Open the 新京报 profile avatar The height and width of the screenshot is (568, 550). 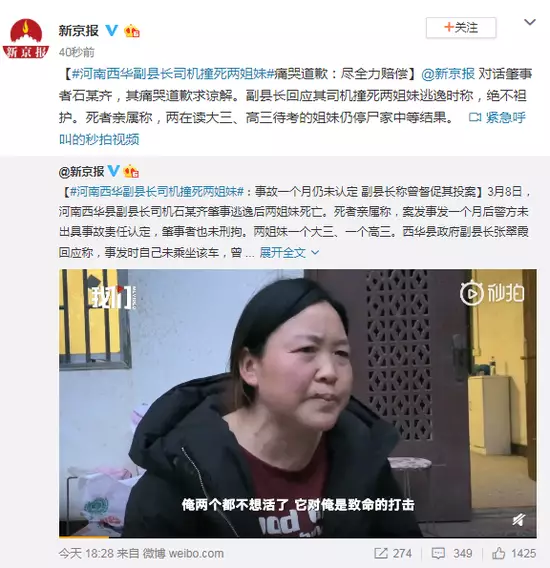[x=25, y=38]
